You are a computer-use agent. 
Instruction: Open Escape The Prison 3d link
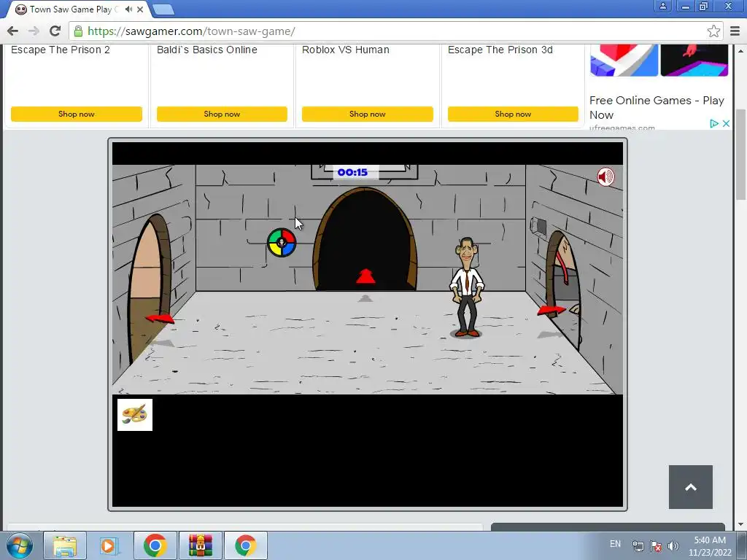pyautogui.click(x=500, y=50)
